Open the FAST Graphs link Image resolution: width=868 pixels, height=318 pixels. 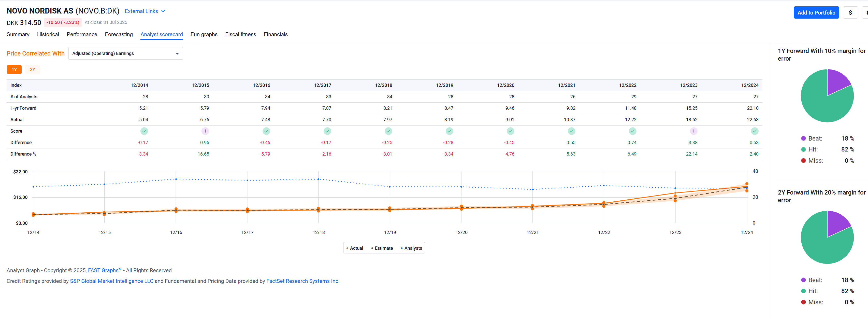(x=105, y=270)
